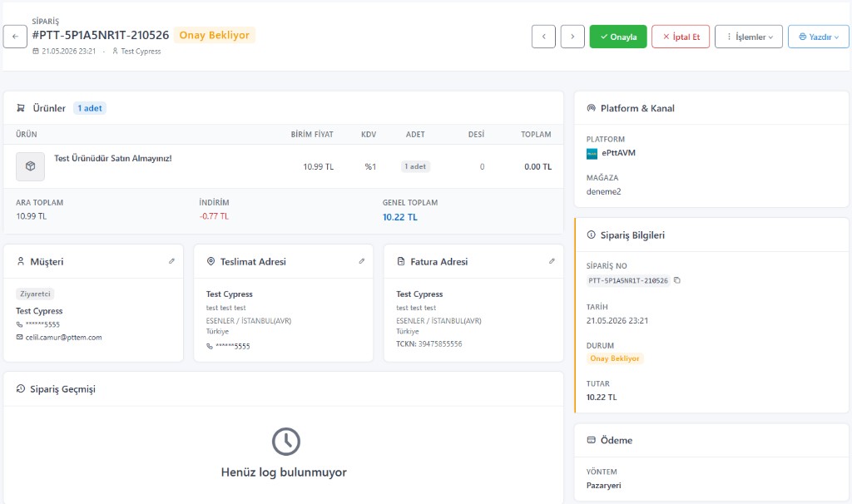This screenshot has height=504, width=852.
Task: Click the Onay Bekliyor badge under DURUM
Action: 615,358
